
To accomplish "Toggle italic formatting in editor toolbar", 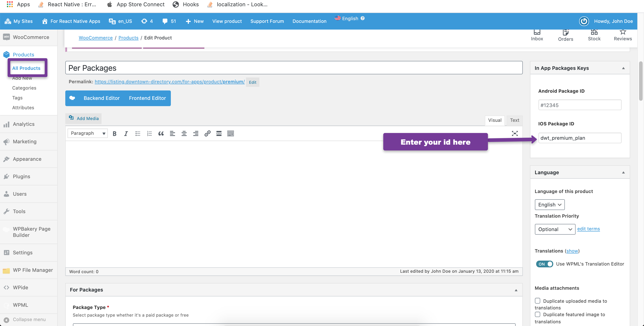I will click(x=126, y=133).
